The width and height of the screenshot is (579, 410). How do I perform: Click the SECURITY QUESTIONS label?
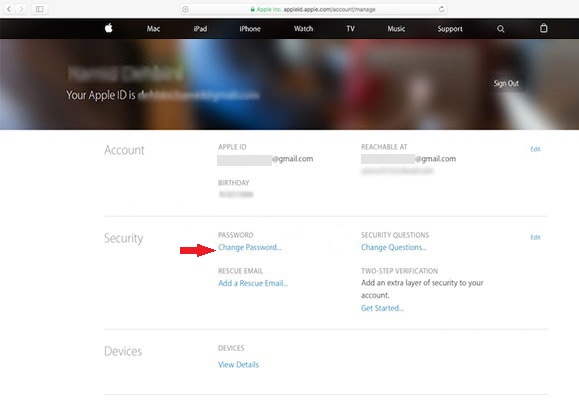tap(395, 235)
